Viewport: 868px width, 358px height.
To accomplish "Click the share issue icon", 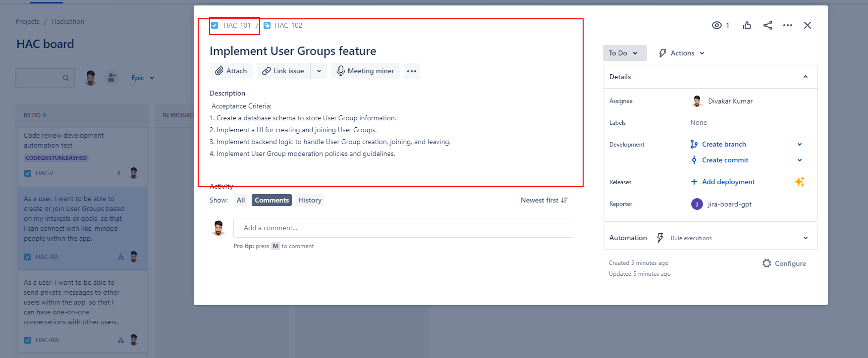I will point(768,25).
